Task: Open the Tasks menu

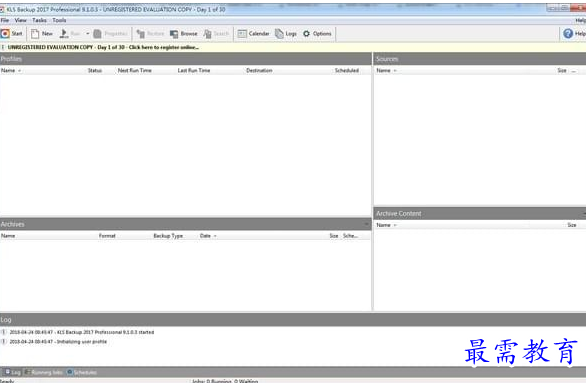Action: click(39, 20)
